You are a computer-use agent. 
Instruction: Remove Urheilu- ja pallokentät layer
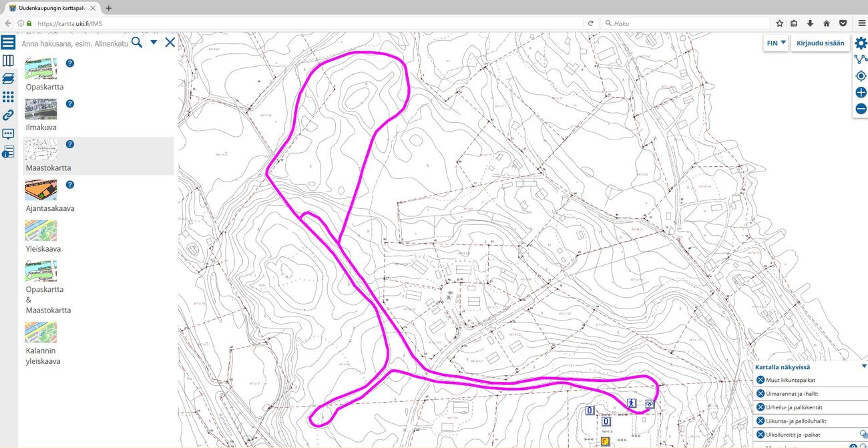[x=761, y=407]
